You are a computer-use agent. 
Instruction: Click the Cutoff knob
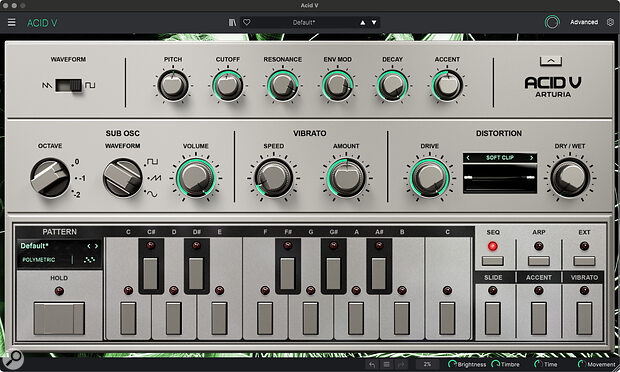pos(228,85)
